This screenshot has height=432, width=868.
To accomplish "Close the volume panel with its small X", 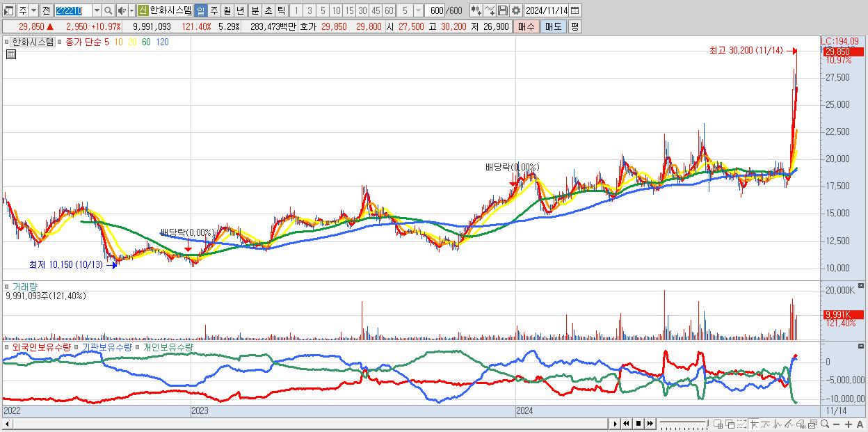I will [861, 286].
